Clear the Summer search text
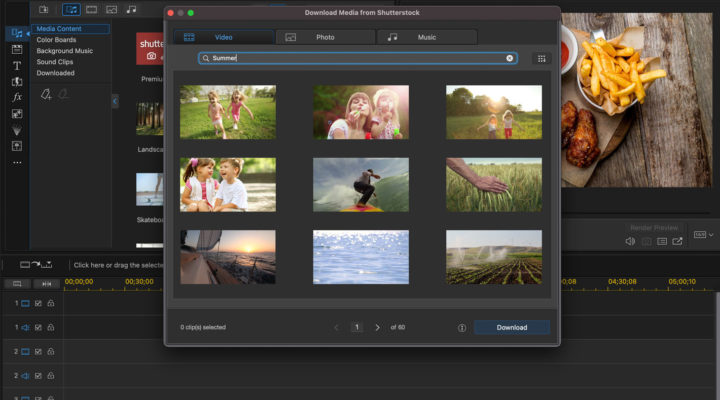 (x=509, y=58)
